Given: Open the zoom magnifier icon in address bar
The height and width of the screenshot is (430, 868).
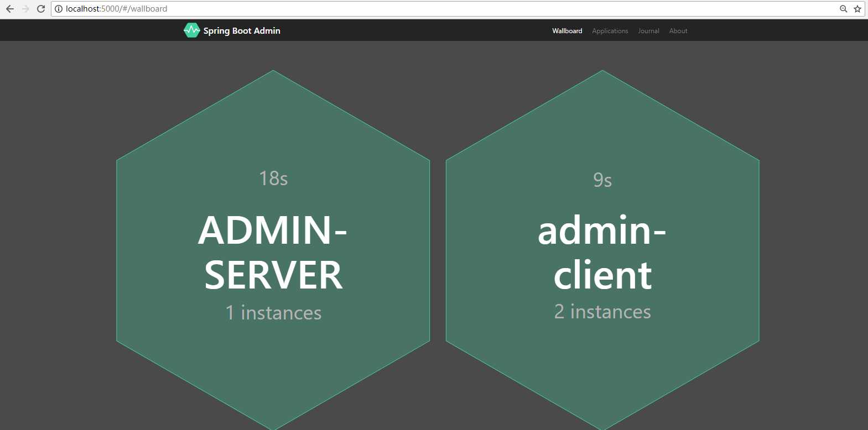Looking at the screenshot, I should tap(844, 9).
